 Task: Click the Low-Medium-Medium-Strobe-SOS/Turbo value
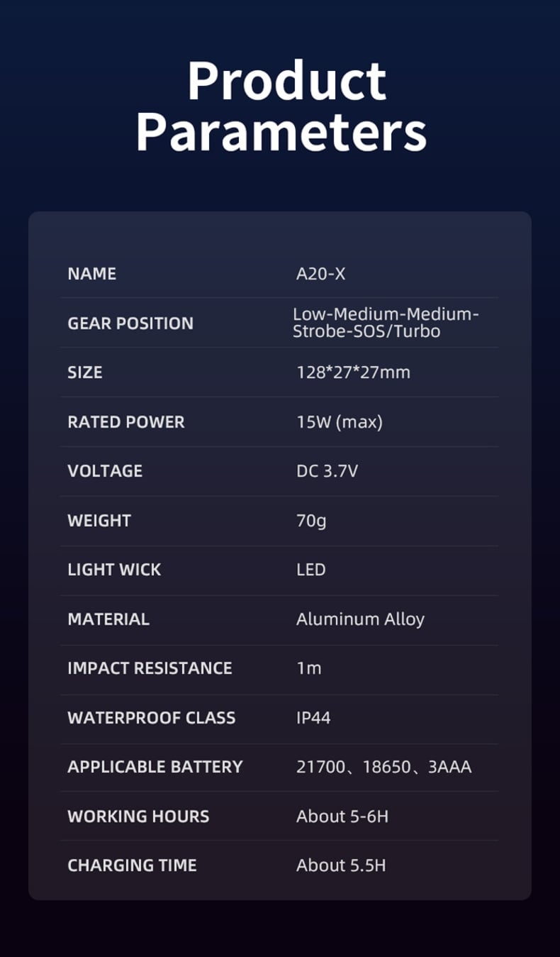pos(386,323)
